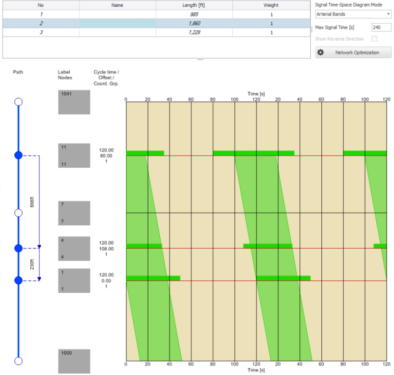Click the second green phase bar on node 1's row
394x375 pixels.
pos(283,278)
